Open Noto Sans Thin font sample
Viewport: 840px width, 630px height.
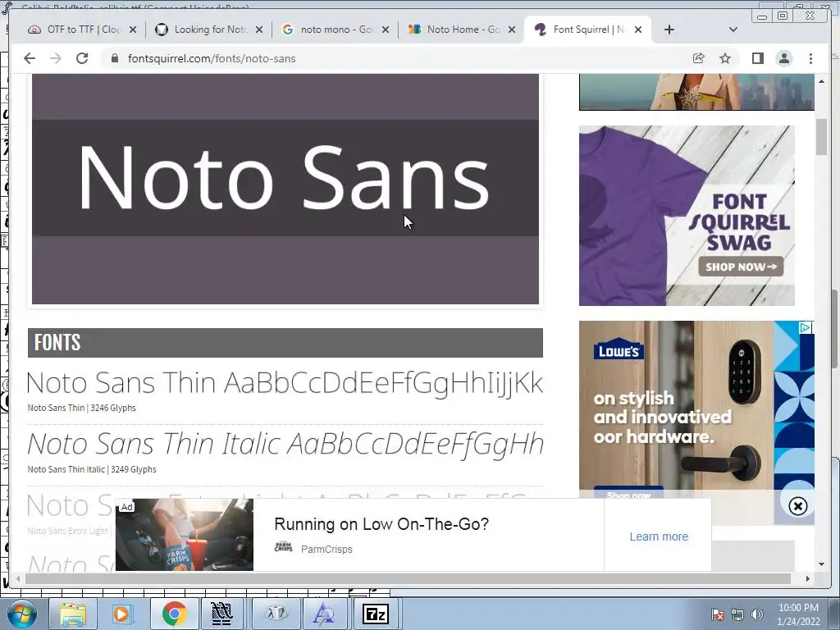(x=285, y=383)
